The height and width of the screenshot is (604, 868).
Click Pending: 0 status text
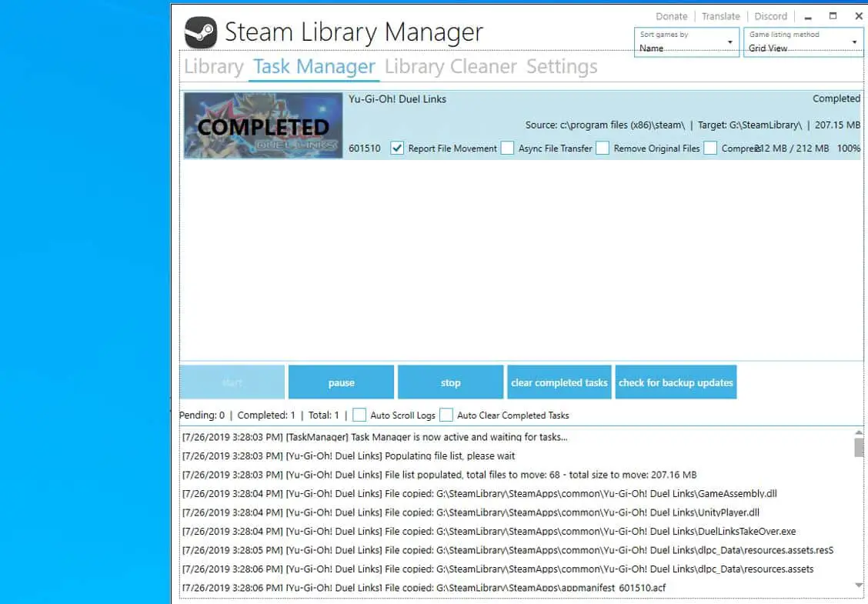(202, 415)
